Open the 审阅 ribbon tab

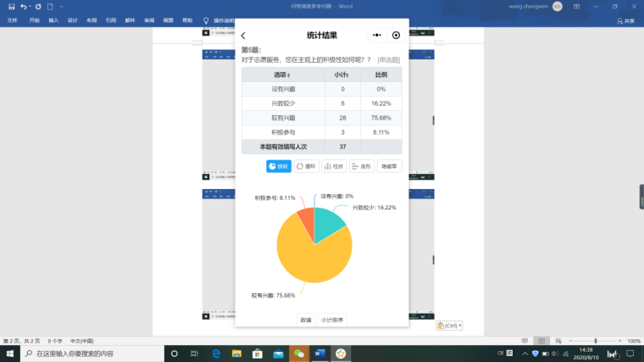point(149,19)
